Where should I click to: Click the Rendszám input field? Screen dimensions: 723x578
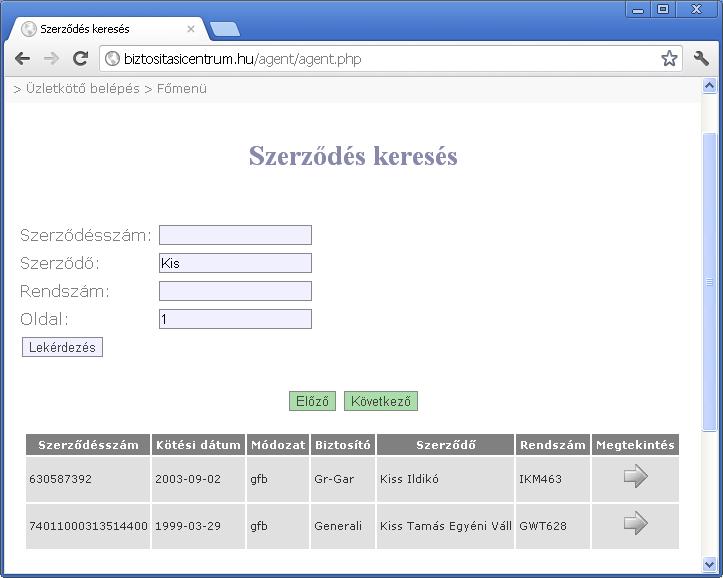click(235, 291)
